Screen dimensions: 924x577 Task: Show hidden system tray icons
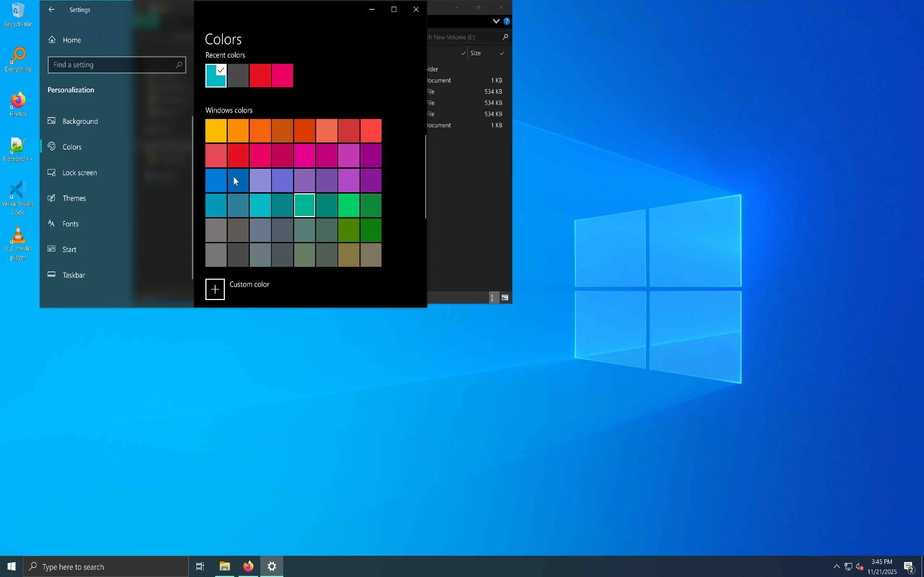836,566
